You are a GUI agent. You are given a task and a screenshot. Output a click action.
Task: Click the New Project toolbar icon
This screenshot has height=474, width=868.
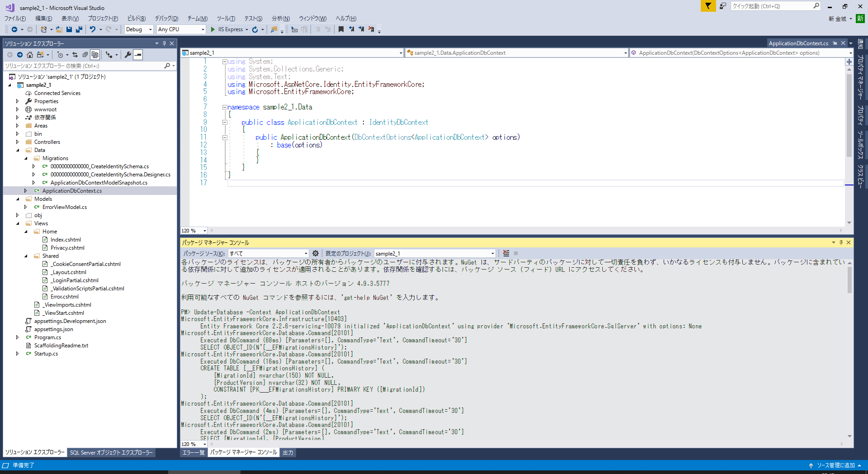pos(43,29)
